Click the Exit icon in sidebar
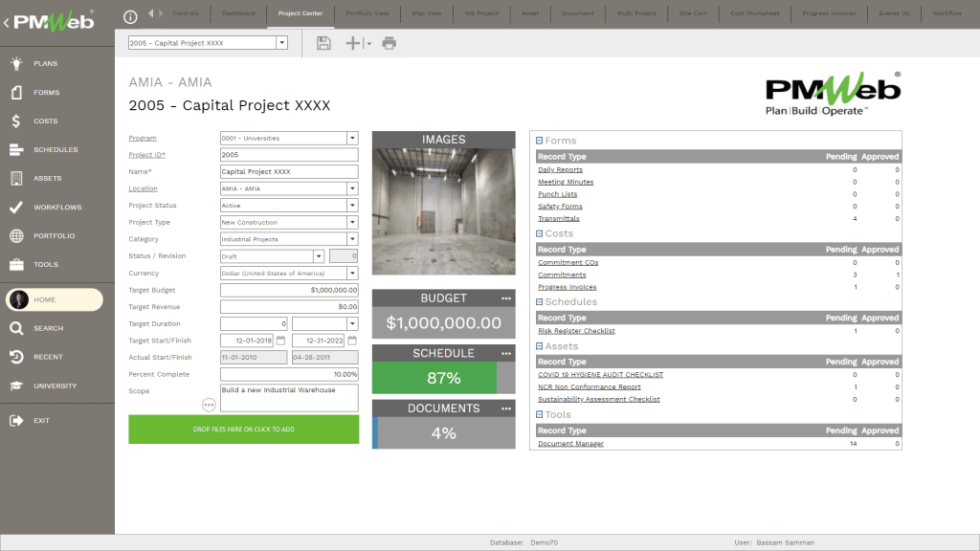980x551 pixels. pos(17,421)
